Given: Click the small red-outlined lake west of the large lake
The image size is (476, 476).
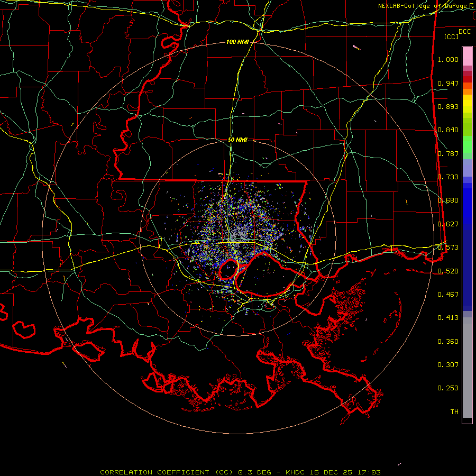Looking at the screenshot, I should (x=228, y=269).
